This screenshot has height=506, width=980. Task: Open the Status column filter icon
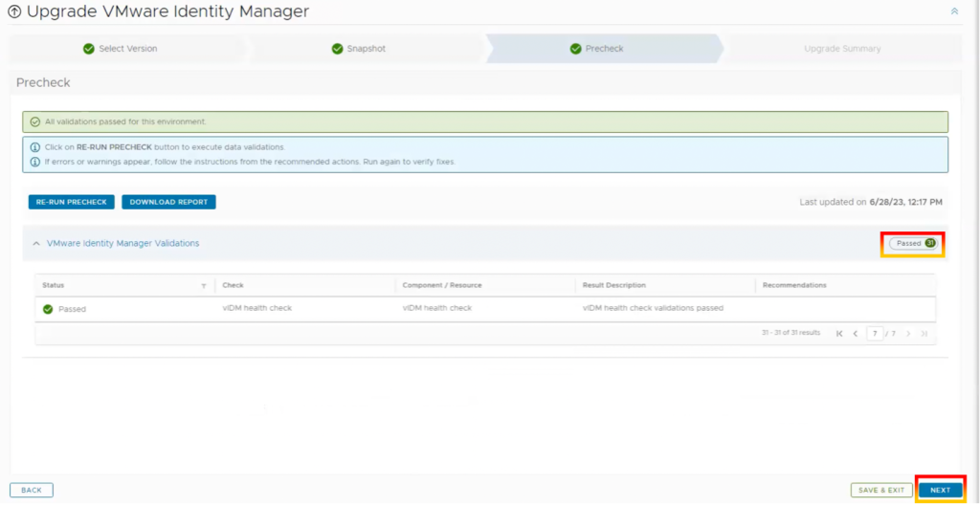coord(204,286)
